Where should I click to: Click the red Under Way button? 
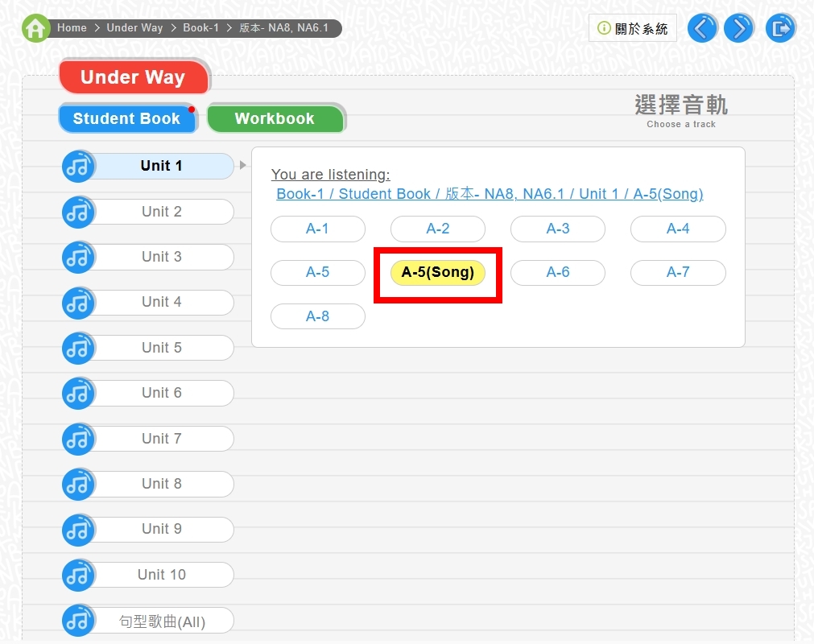tap(134, 77)
